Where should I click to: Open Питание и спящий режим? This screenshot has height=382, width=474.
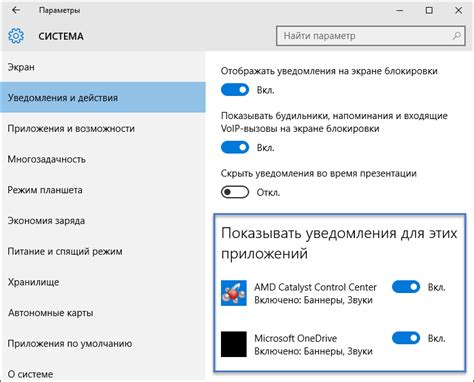pos(103,251)
